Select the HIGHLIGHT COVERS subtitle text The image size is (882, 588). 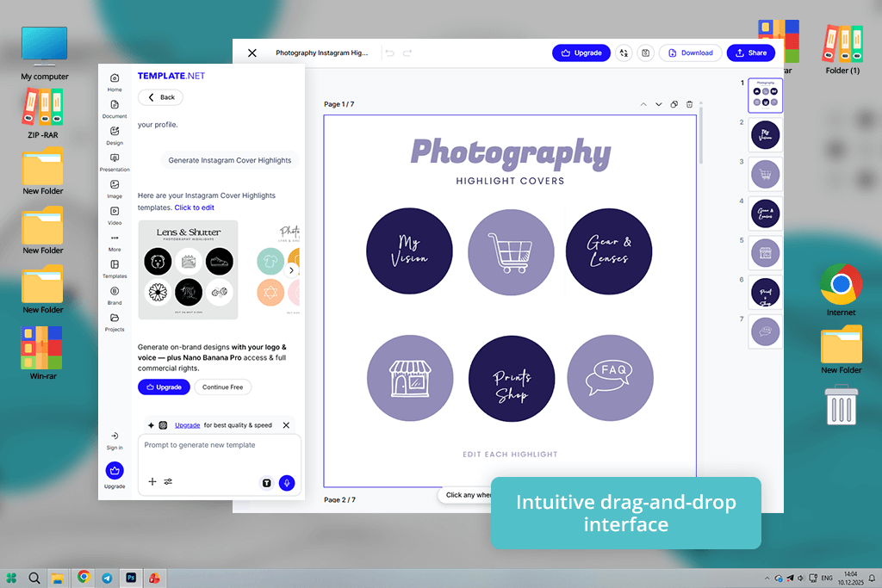point(510,181)
